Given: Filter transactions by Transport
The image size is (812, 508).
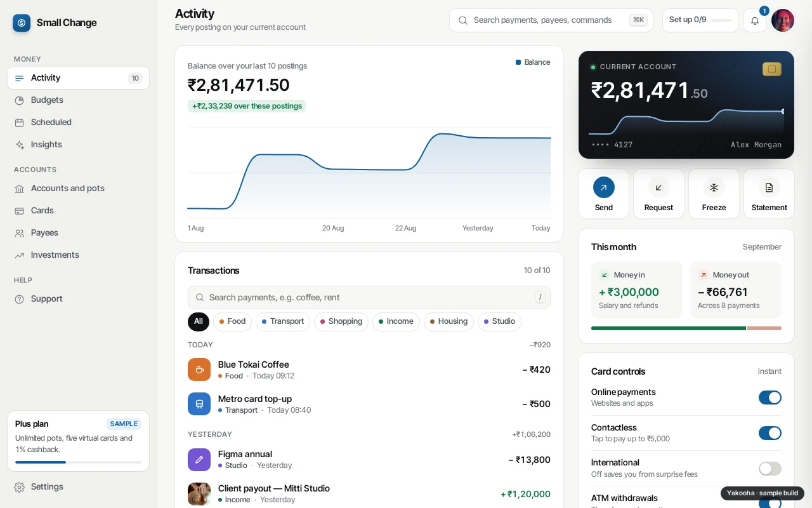Looking at the screenshot, I should (x=283, y=322).
